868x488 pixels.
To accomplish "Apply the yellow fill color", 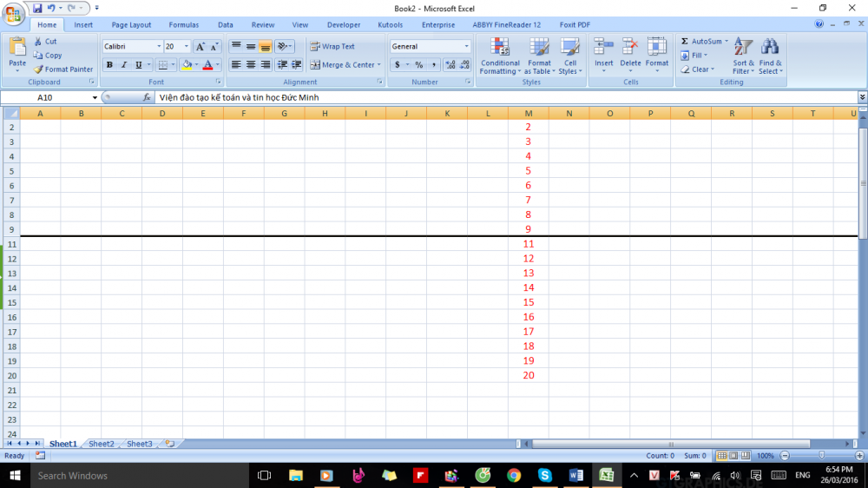I will (187, 65).
